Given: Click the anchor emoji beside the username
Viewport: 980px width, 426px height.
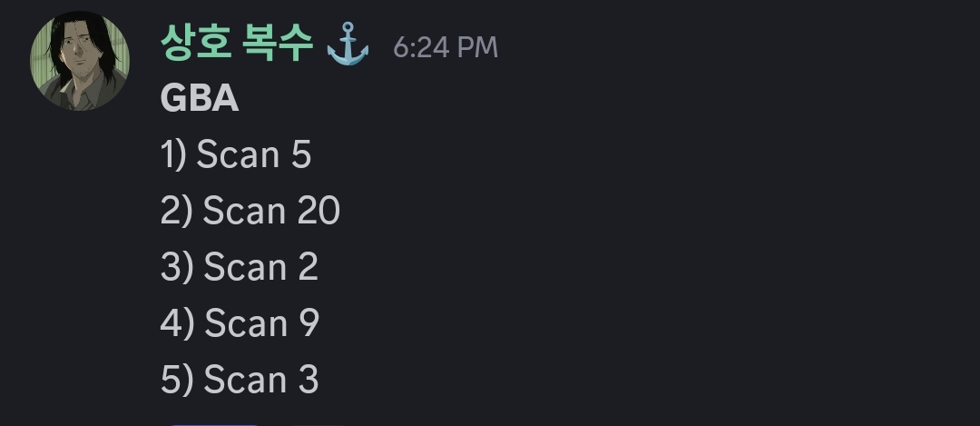Looking at the screenshot, I should click(348, 43).
